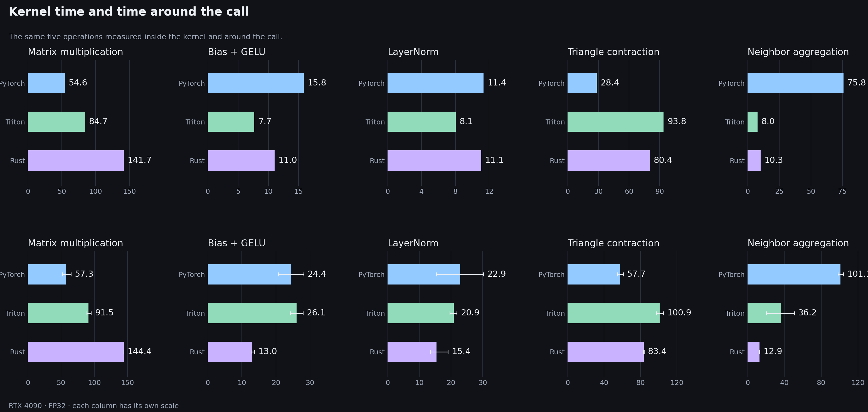Image resolution: width=868 pixels, height=412 pixels.
Task: Select the Rust bar labeled 141.7
Action: tap(76, 160)
